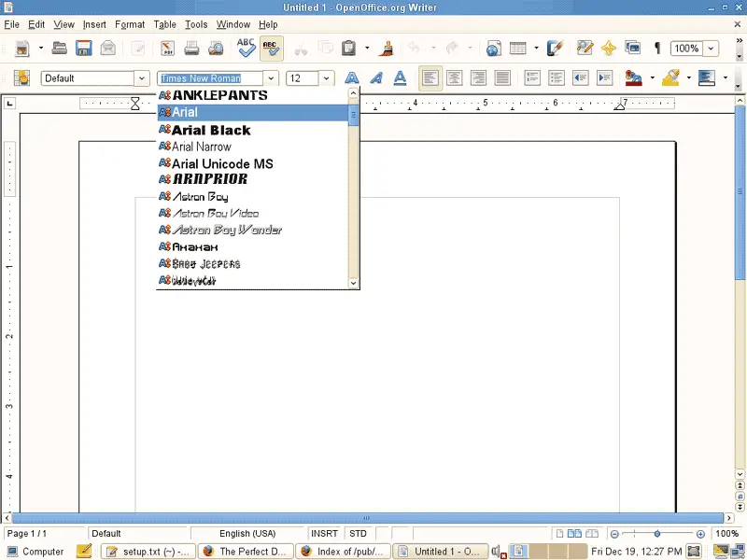Open the zoom percentage dropdown
Image resolution: width=747 pixels, height=560 pixels.
coord(711,49)
